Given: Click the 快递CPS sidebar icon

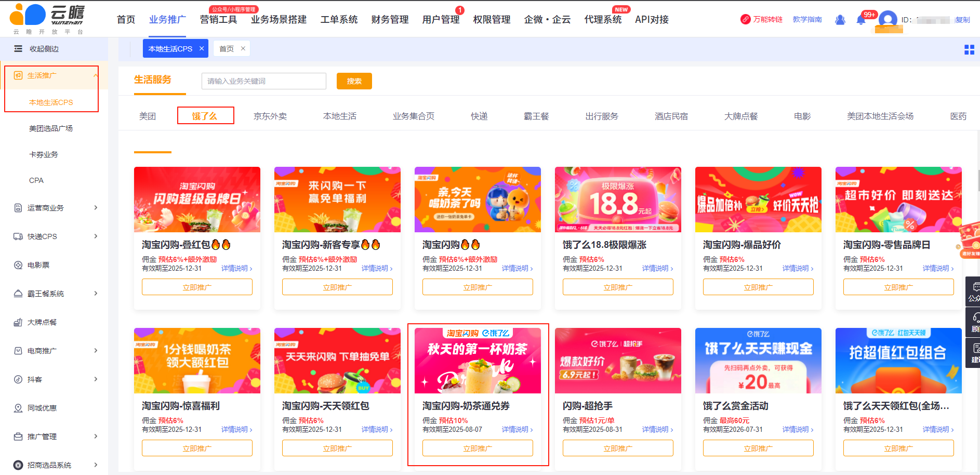Looking at the screenshot, I should pos(18,236).
